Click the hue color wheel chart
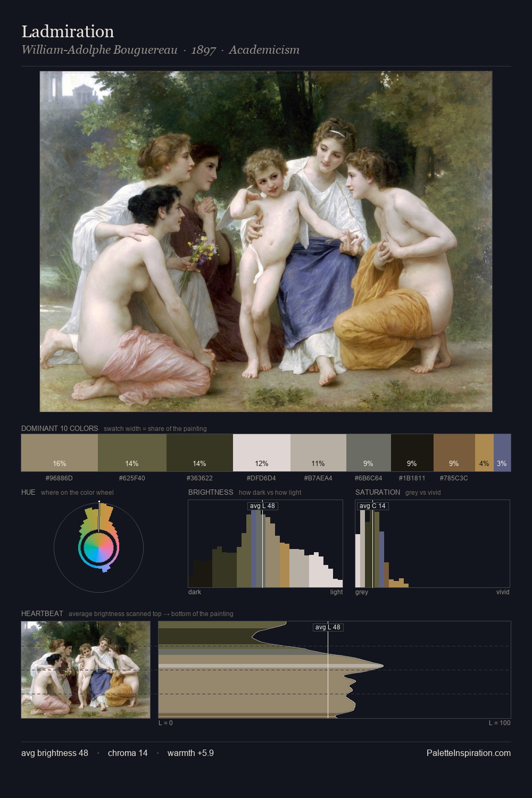The width and height of the screenshot is (532, 798). coord(98,547)
